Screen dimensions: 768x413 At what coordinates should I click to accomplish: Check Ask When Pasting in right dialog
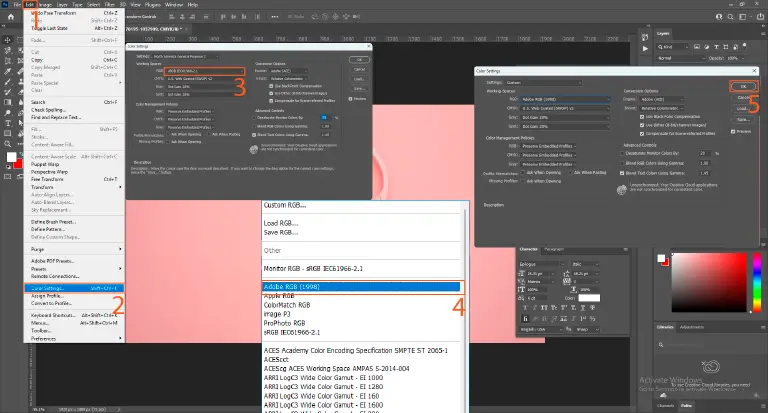pos(571,172)
